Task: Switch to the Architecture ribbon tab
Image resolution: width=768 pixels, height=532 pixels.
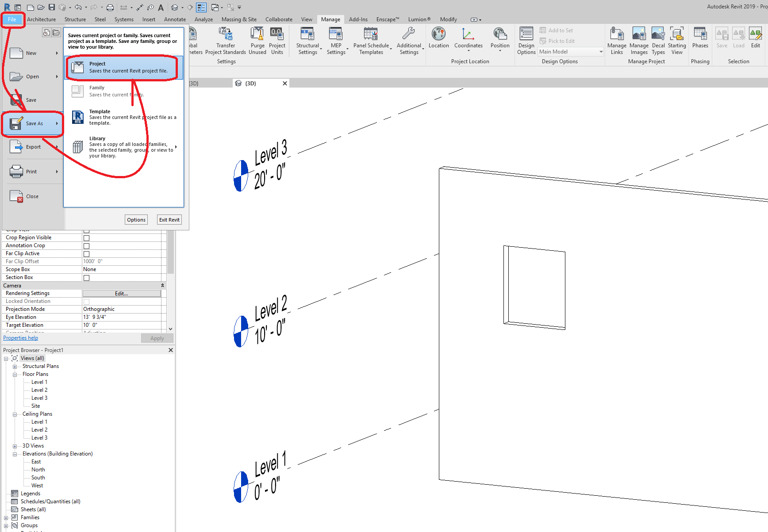Action: click(41, 19)
